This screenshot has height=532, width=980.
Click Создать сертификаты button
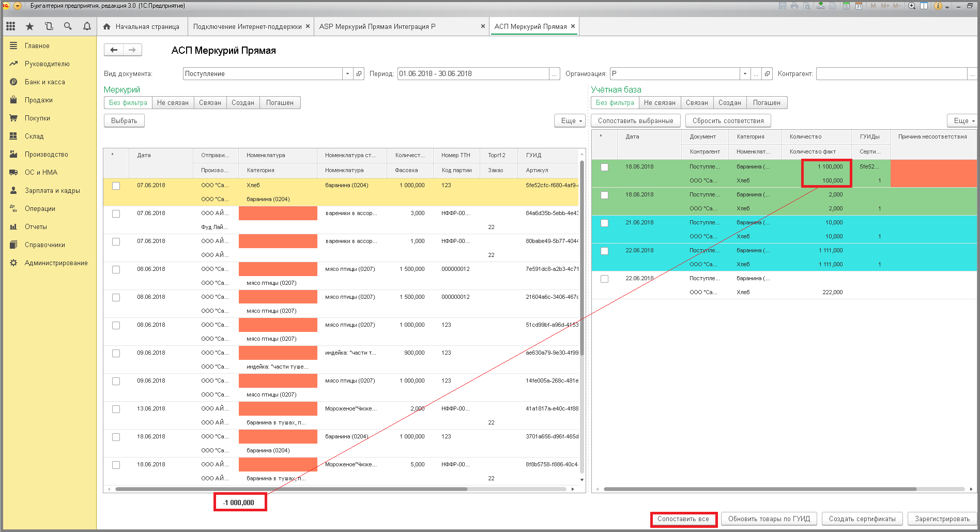tap(862, 519)
